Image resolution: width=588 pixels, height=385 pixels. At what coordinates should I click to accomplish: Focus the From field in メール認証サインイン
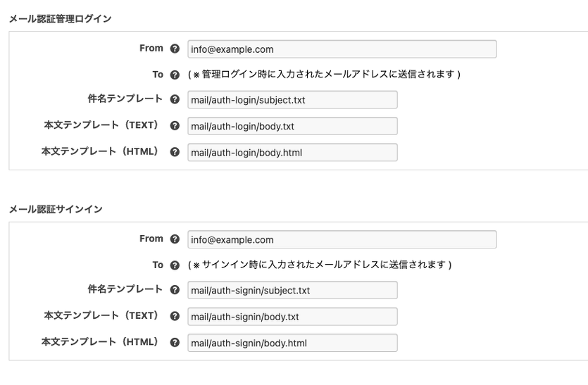point(342,240)
